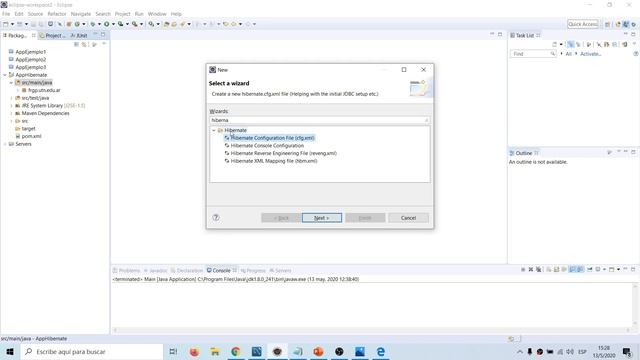Viewport: 640px width, 360px height.
Task: Open the Run dropdown arrow
Action: pos(113,24)
